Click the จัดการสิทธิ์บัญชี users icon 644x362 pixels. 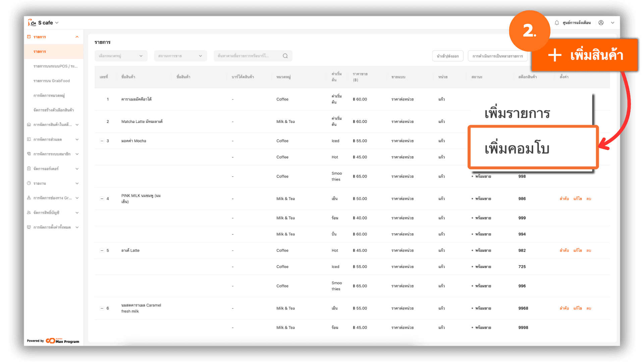29,213
